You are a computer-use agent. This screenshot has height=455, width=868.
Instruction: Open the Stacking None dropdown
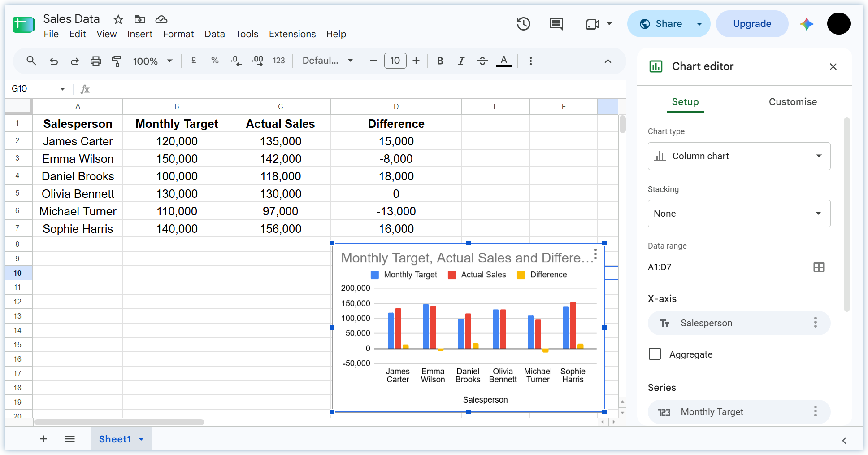tap(739, 214)
